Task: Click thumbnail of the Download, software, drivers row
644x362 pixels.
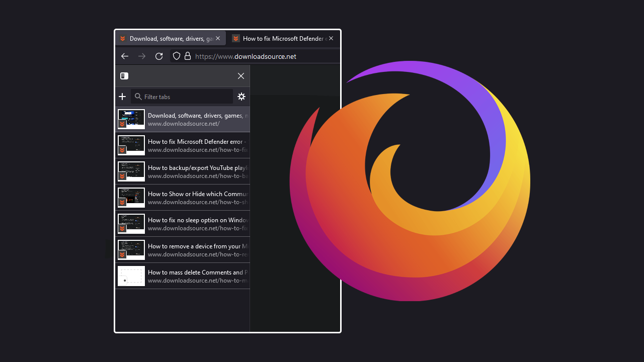Action: tap(131, 119)
